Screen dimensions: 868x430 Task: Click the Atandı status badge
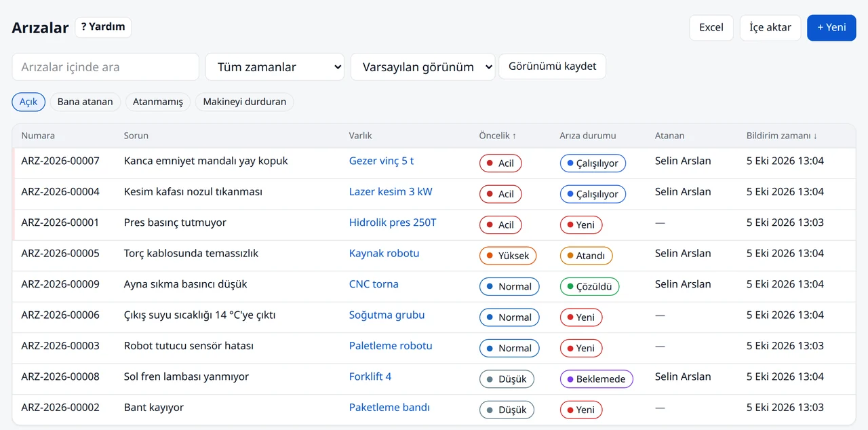pos(586,256)
